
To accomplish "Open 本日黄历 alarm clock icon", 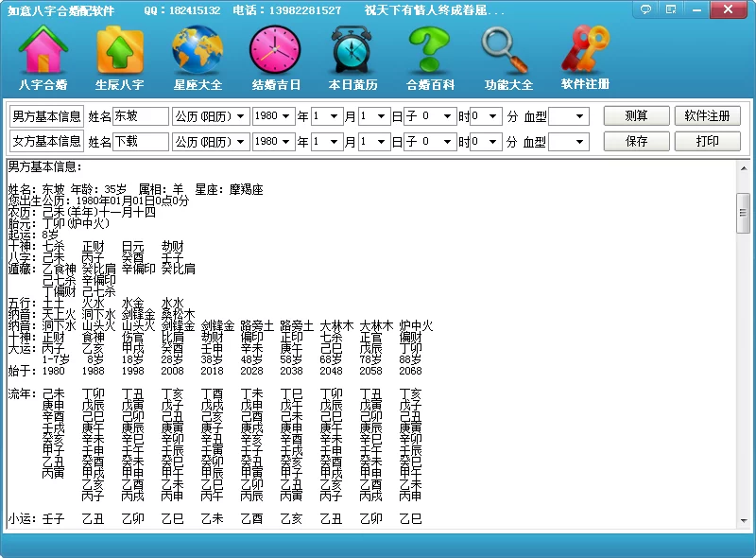I will 352,52.
